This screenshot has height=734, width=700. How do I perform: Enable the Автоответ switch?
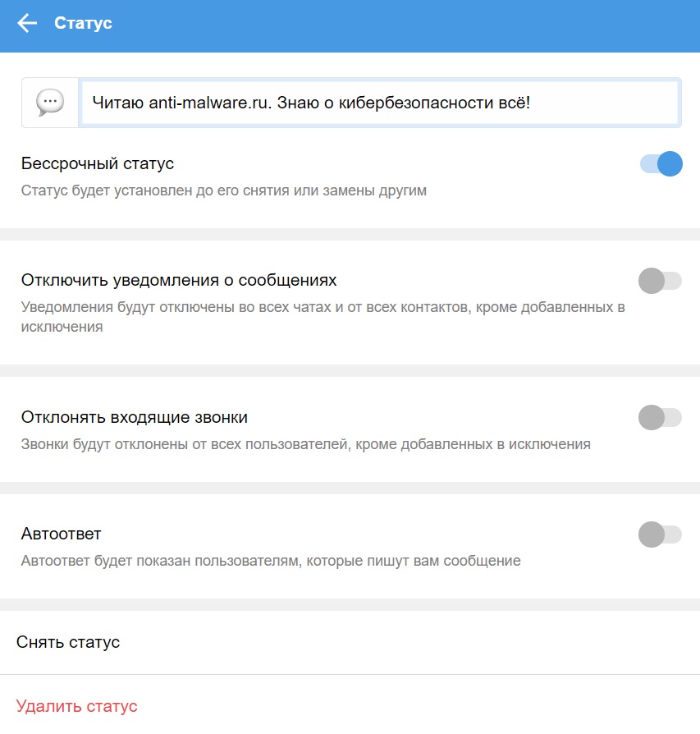[660, 534]
